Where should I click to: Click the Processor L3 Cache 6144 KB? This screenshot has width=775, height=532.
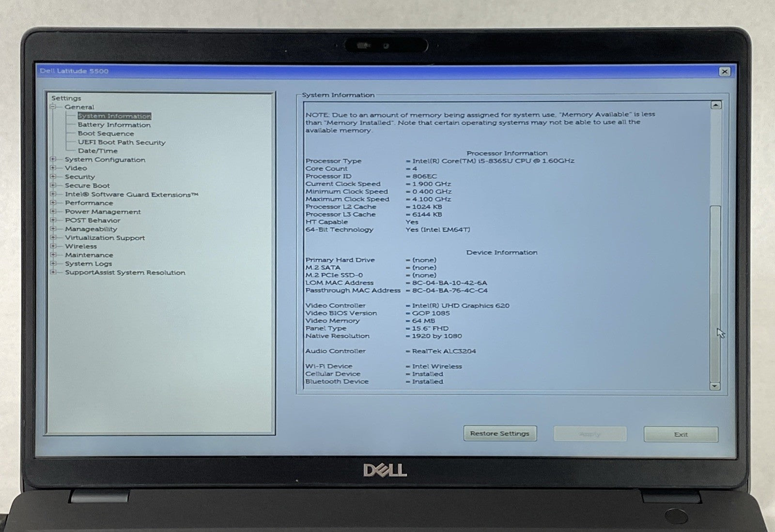click(427, 214)
